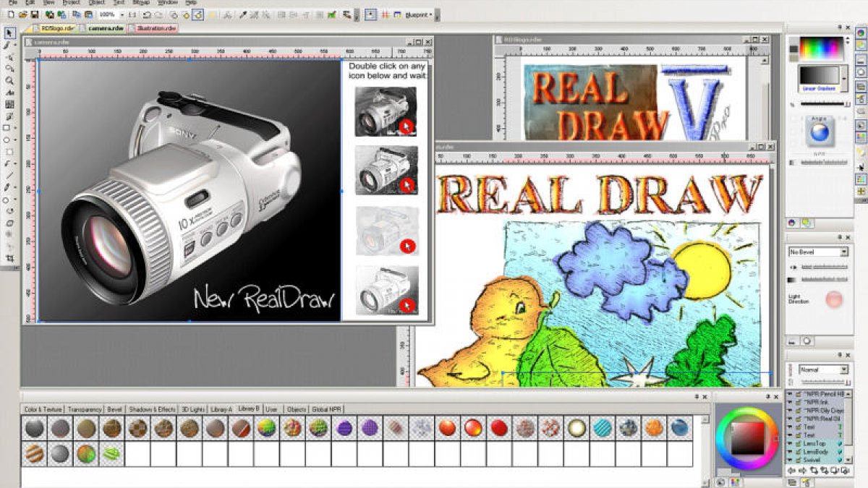
Task: Undo the last action from the toolbar
Action: pyautogui.click(x=148, y=14)
